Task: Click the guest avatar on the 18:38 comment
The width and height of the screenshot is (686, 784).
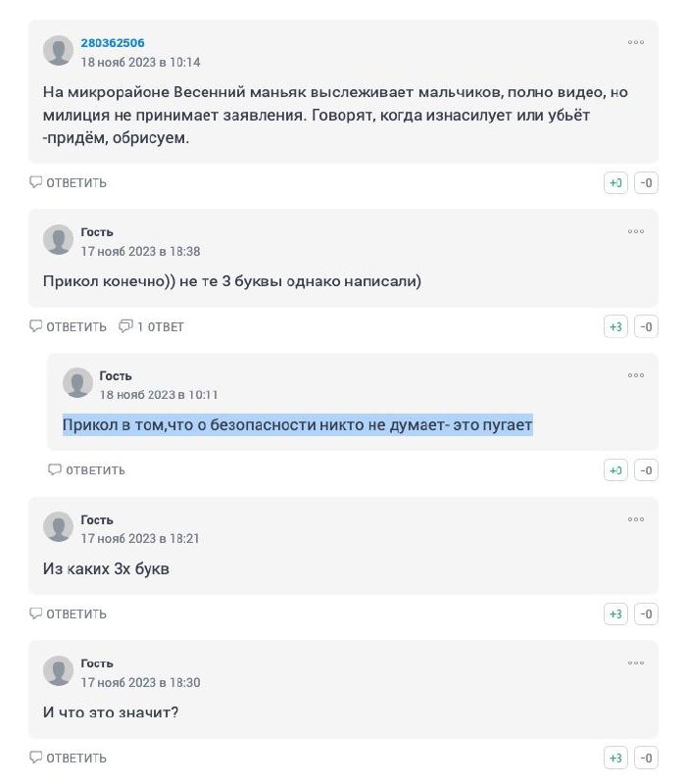Action: [58, 239]
